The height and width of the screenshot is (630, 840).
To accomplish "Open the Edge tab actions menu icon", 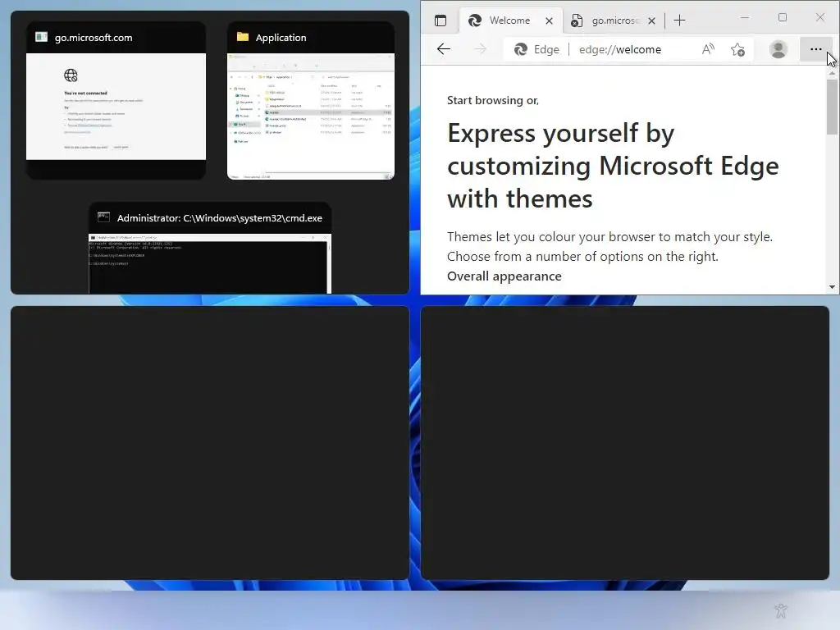I will coord(441,21).
